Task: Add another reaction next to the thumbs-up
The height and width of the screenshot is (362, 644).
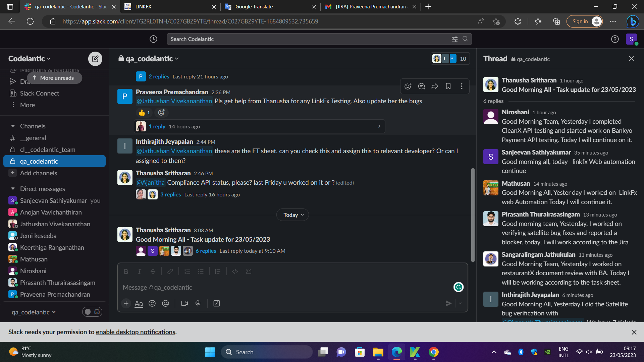Action: click(x=161, y=113)
